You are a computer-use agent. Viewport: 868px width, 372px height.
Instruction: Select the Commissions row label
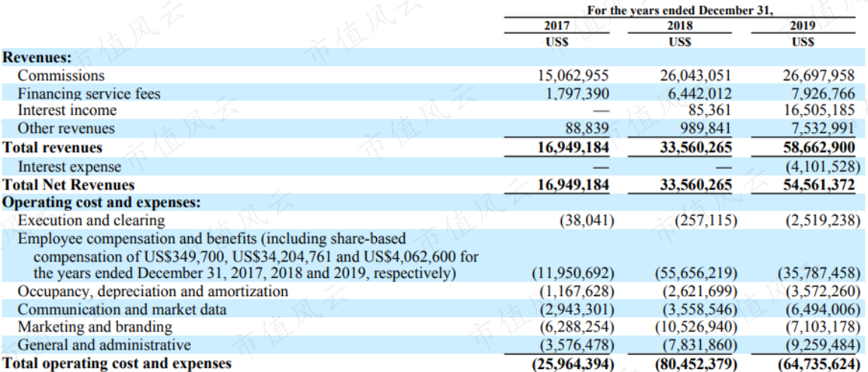pyautogui.click(x=61, y=75)
